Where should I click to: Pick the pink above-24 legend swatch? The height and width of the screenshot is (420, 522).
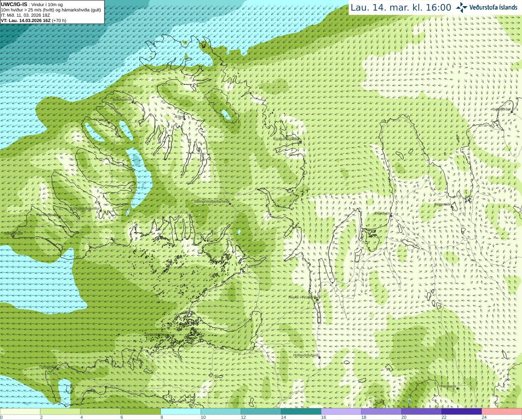[502, 411]
